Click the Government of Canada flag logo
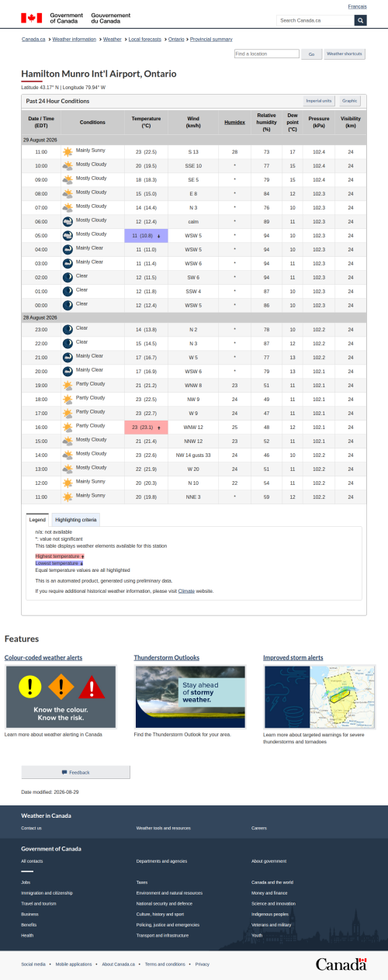The height and width of the screenshot is (980, 388). tap(32, 18)
